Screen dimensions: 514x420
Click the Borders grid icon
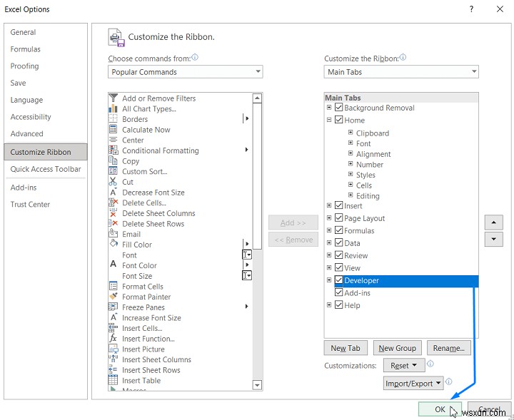(x=113, y=119)
